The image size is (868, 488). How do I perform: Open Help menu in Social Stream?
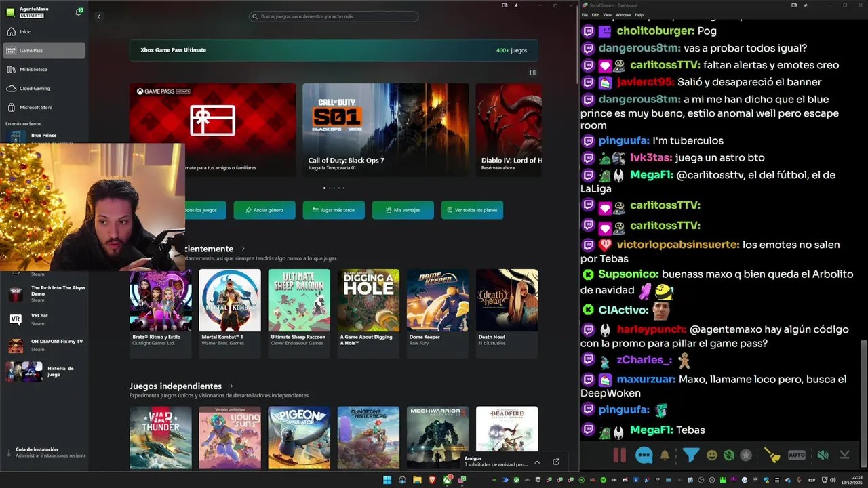[639, 15]
